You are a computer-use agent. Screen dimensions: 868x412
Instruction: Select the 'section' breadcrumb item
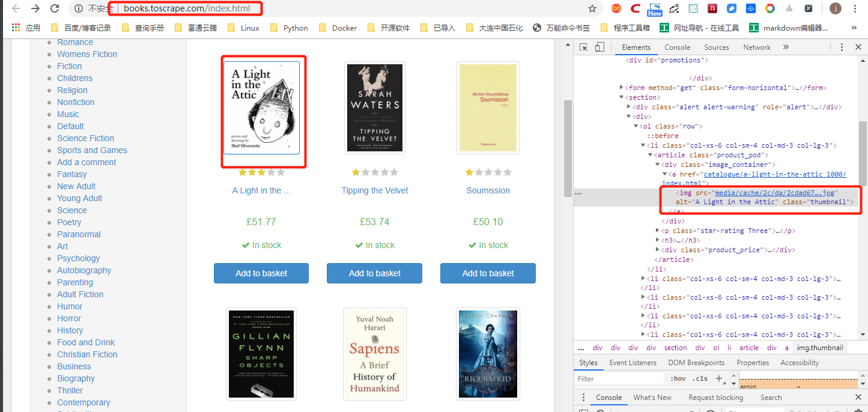[675, 348]
